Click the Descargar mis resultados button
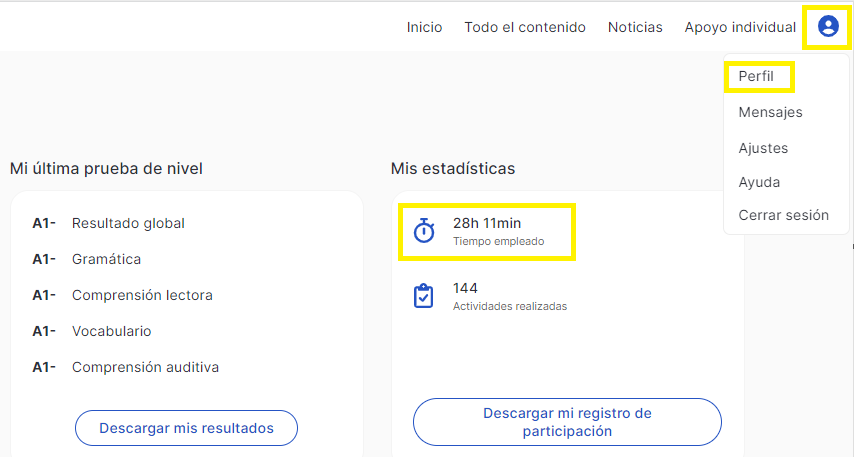Screen dimensions: 854x457 186,428
